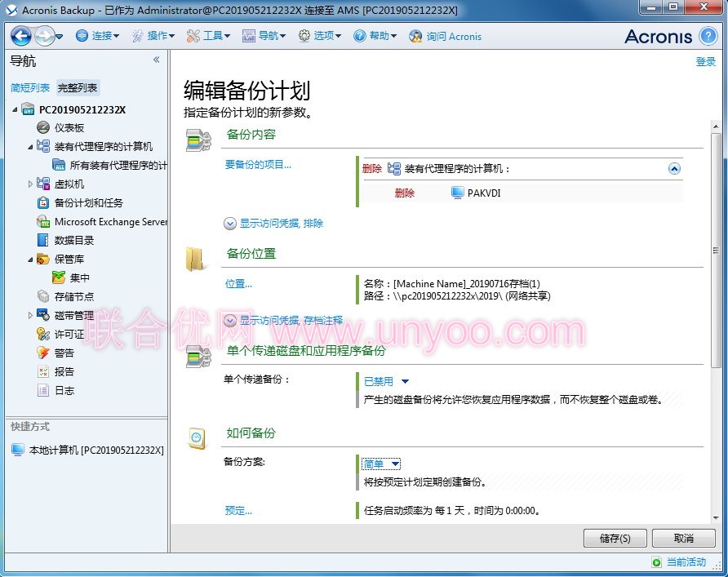Click the 登录 link

[705, 62]
